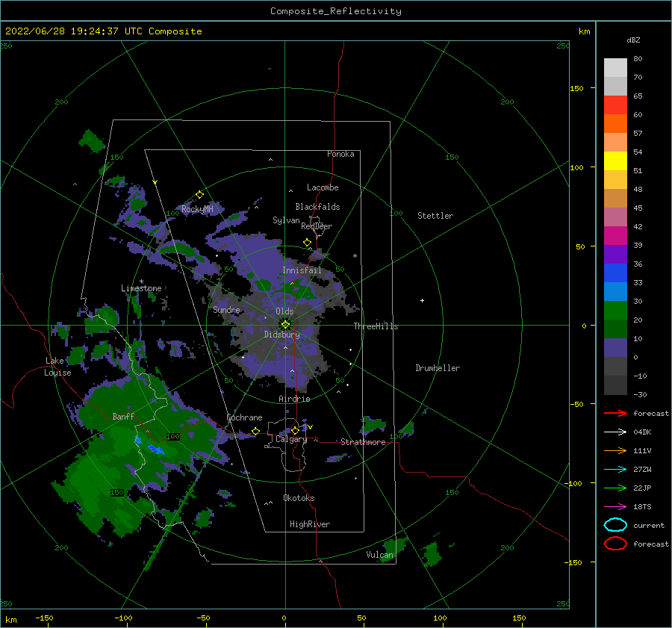The width and height of the screenshot is (672, 628).
Task: Click the white asterisk east of Innisfail
Action: (355, 256)
